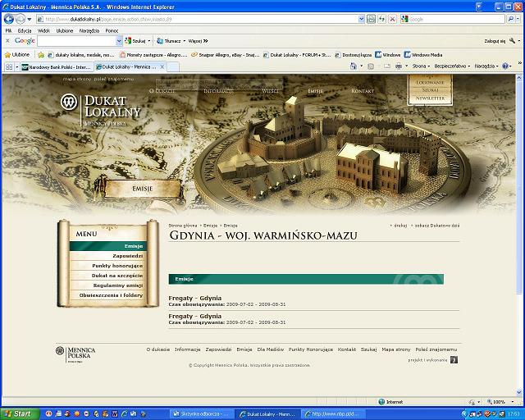Close the Dukat Lokalny tab

click(162, 67)
